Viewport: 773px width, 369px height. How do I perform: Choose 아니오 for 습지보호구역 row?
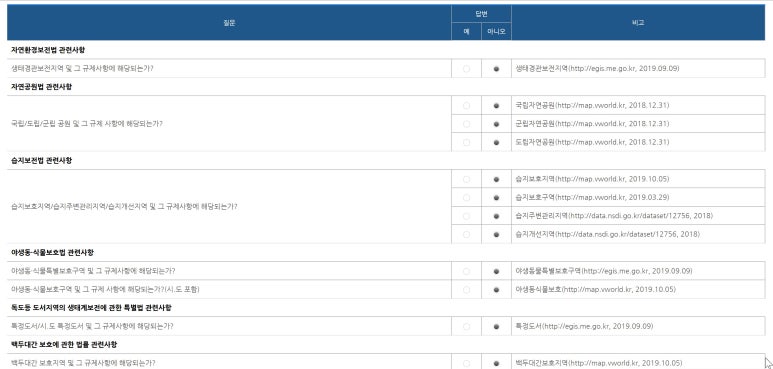(x=496, y=198)
